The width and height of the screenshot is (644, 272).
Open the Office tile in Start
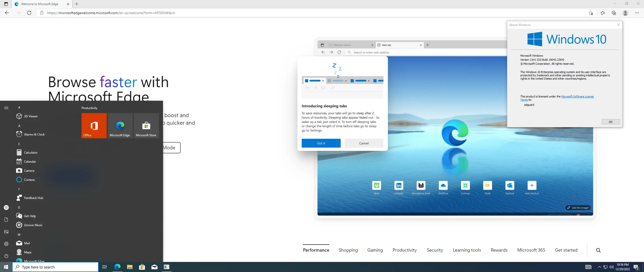point(94,125)
